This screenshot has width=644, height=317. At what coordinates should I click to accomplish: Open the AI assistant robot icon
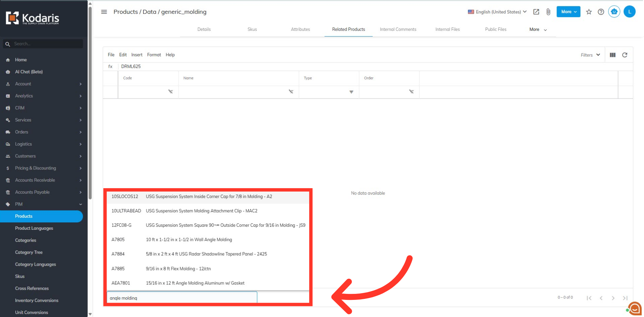tap(614, 12)
